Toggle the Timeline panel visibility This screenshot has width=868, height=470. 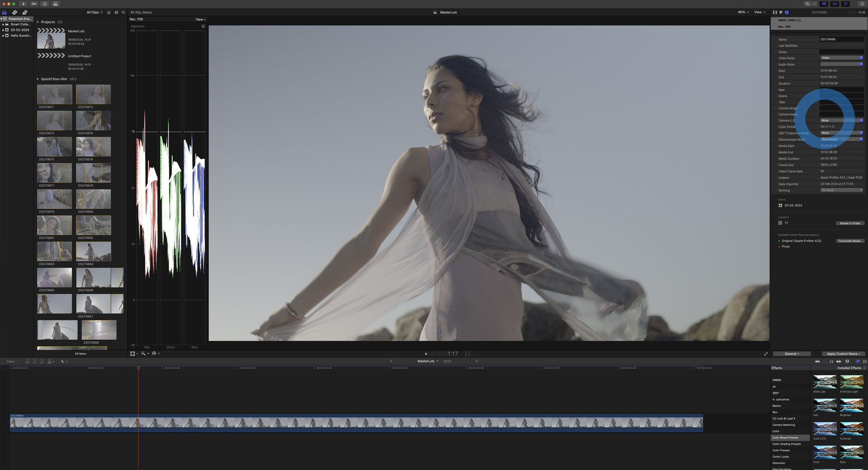coord(835,4)
